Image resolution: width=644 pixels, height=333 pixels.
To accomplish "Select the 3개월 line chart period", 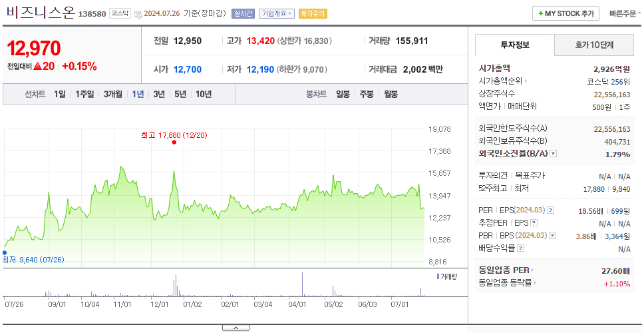I will [x=113, y=94].
